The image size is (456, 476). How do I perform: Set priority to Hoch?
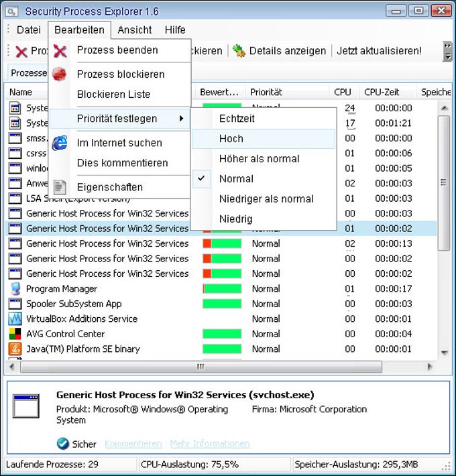coord(264,139)
